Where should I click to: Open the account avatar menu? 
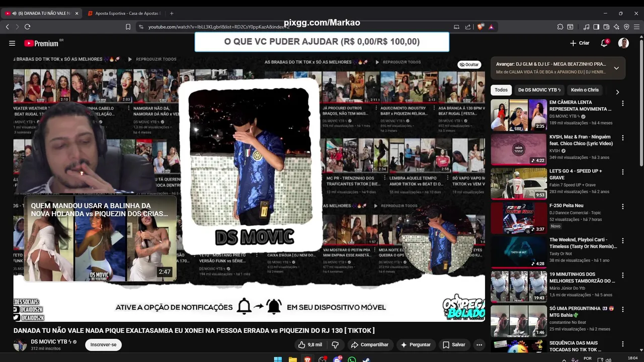(623, 43)
